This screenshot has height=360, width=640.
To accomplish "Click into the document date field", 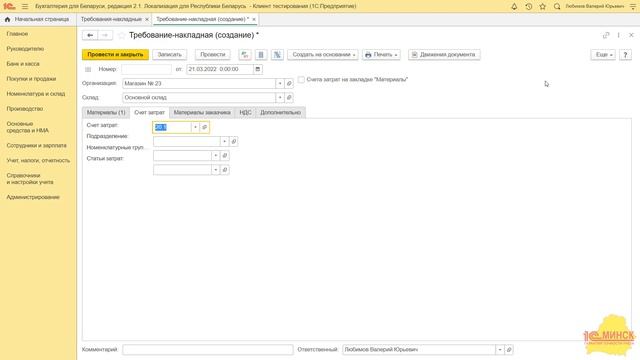I will point(220,69).
